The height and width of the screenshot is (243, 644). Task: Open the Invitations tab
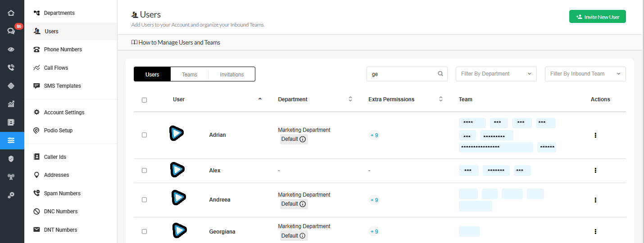point(231,74)
